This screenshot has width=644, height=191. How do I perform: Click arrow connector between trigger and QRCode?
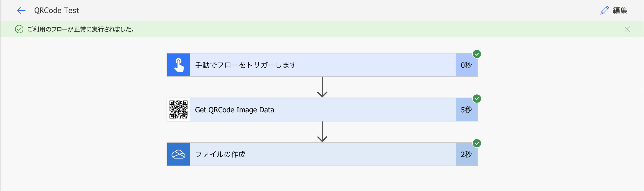322,87
